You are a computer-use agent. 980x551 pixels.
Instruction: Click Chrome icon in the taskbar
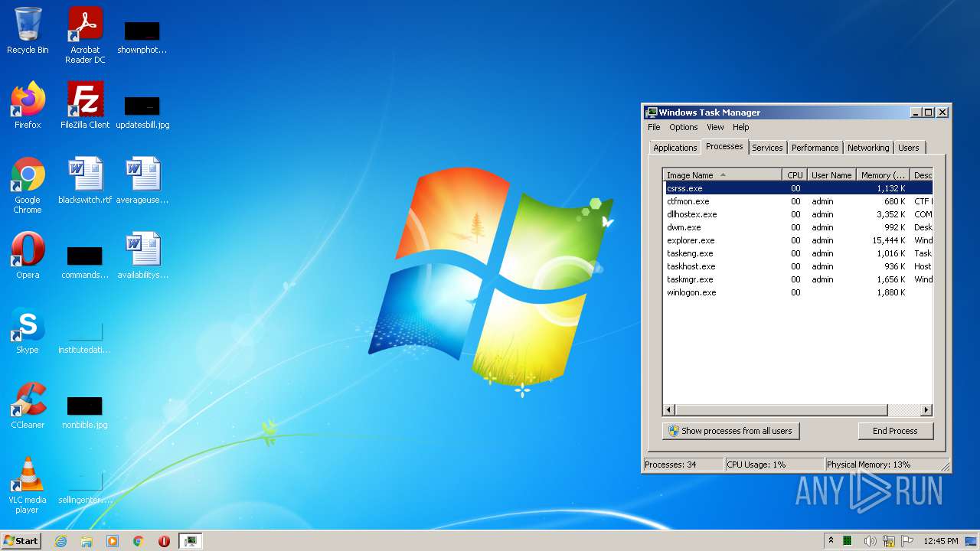pyautogui.click(x=139, y=541)
